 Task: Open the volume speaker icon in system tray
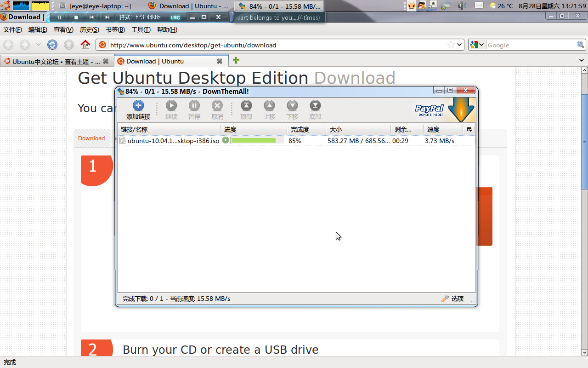pos(462,6)
